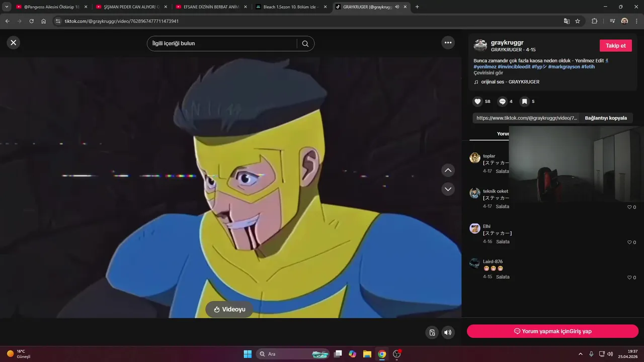Switch to the Pangvoss Ailesini Öldürüp tab
This screenshot has height=362, width=644.
[51, 7]
